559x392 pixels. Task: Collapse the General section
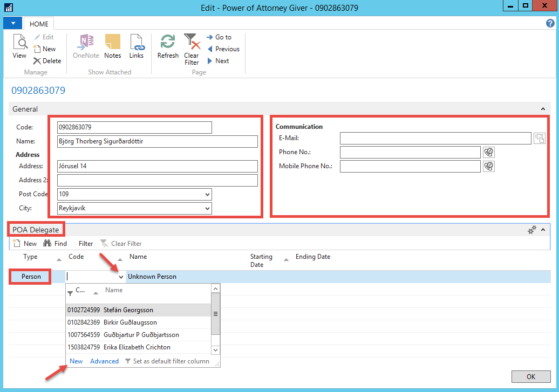click(543, 109)
